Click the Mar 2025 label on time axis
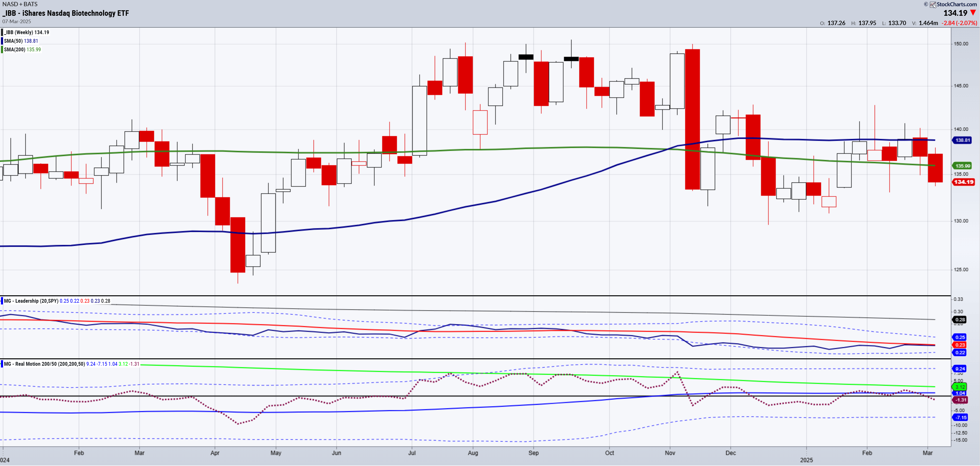Viewport: 980px width, 466px height. pos(928,453)
